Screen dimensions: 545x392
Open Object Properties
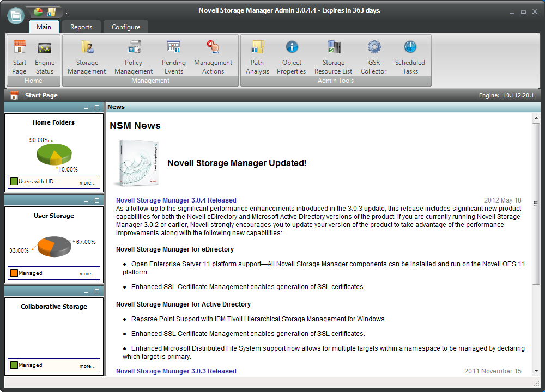[x=292, y=57]
